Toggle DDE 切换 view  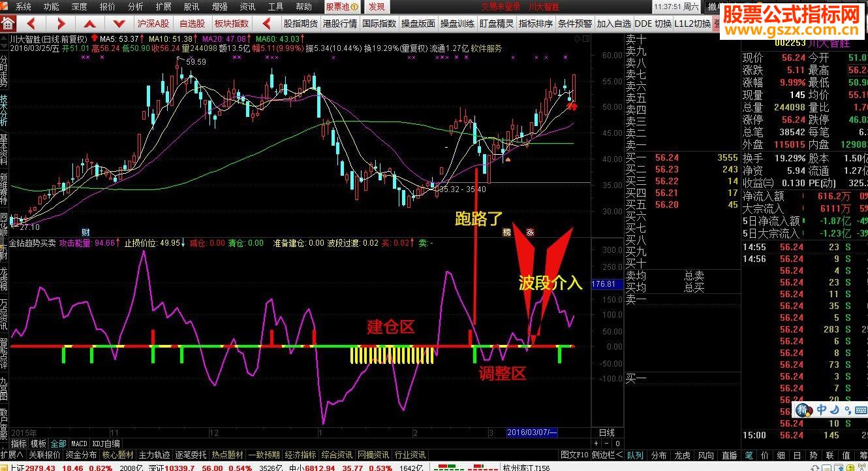[x=653, y=24]
